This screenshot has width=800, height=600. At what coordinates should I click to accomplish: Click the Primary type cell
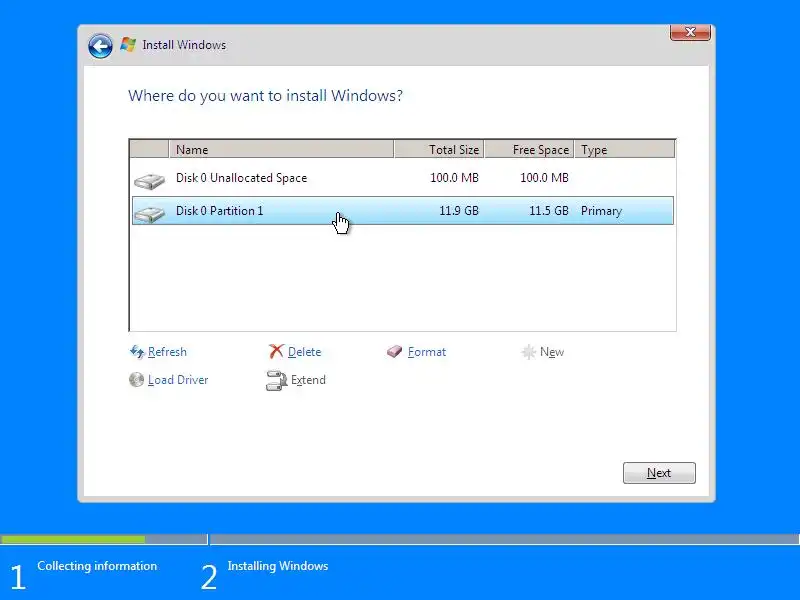[x=601, y=211]
